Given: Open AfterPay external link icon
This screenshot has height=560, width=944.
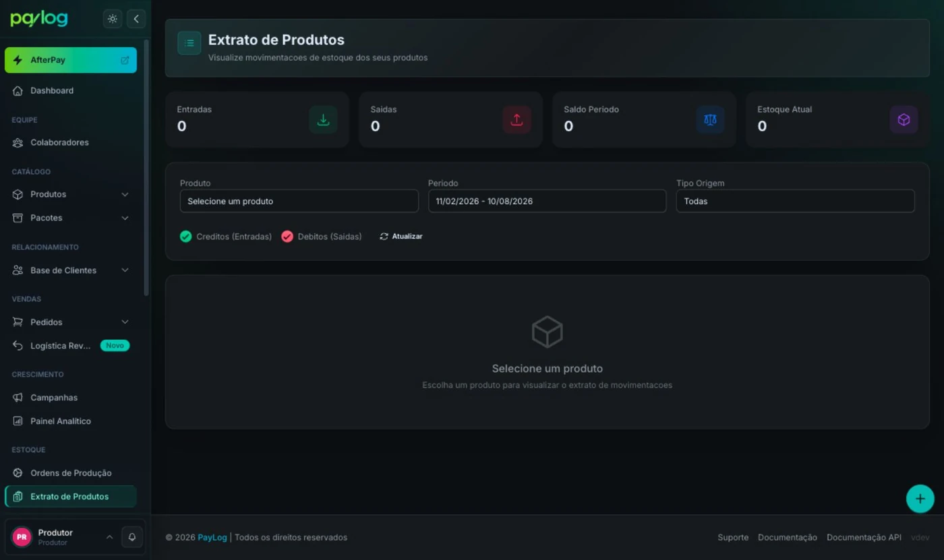Looking at the screenshot, I should pos(125,60).
